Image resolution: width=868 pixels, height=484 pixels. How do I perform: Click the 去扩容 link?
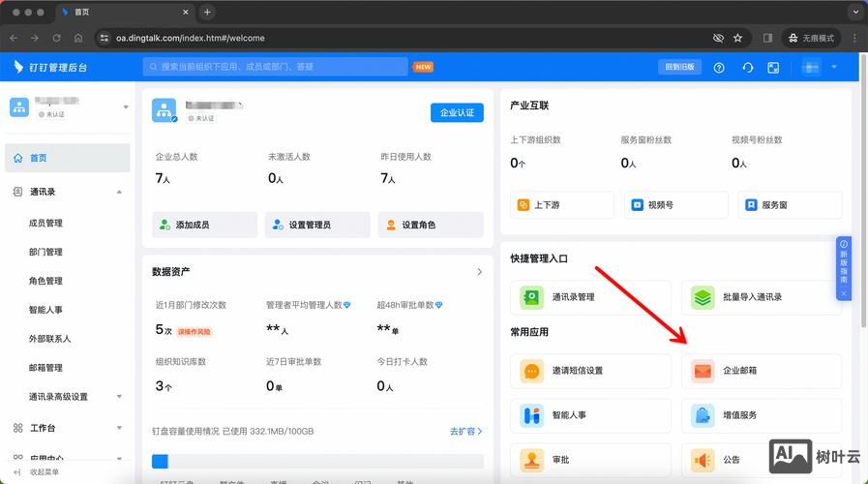tap(465, 431)
